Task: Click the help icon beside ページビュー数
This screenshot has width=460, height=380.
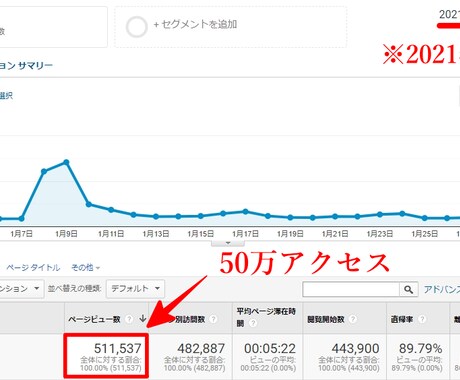Action: tap(129, 319)
